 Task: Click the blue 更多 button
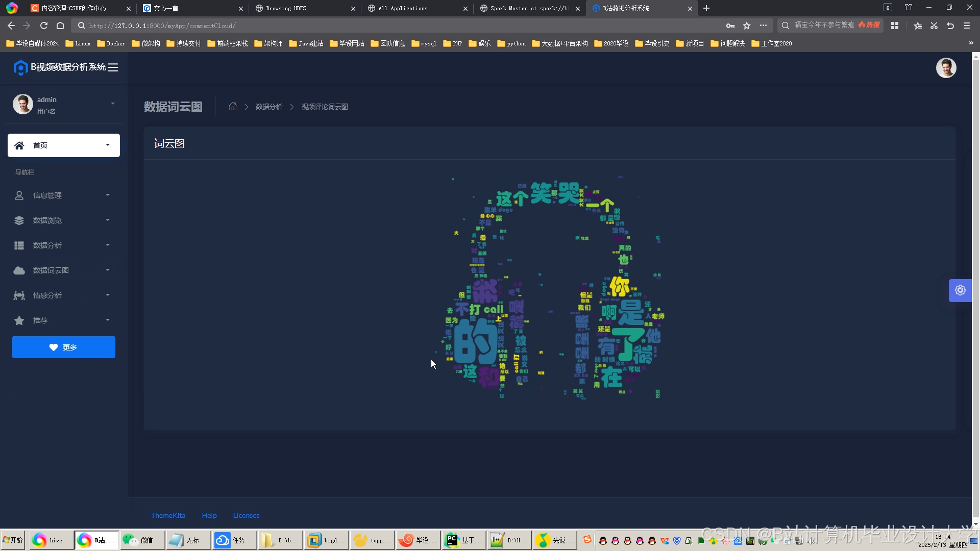[x=64, y=347]
